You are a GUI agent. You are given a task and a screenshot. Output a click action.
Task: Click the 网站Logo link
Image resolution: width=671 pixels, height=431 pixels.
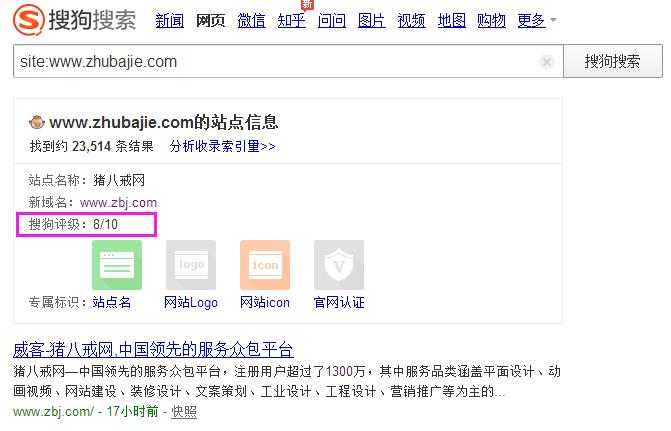tap(191, 302)
